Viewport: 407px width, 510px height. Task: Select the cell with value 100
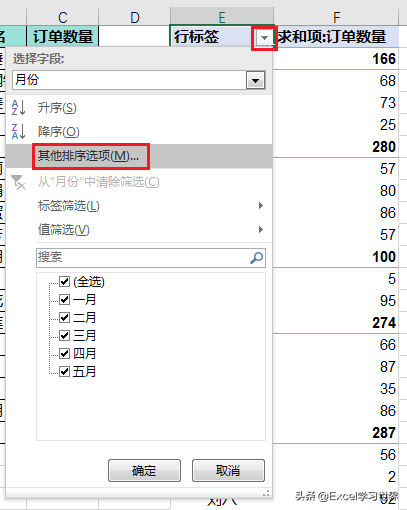pyautogui.click(x=336, y=257)
